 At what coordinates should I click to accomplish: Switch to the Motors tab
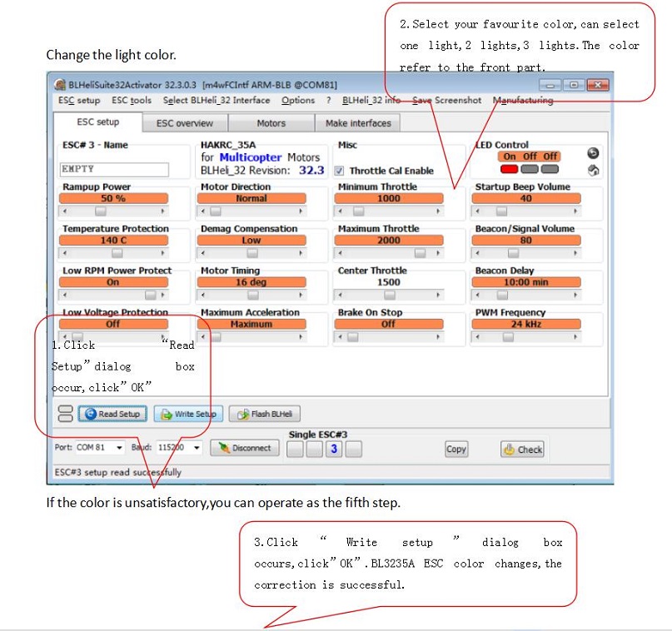click(x=271, y=123)
